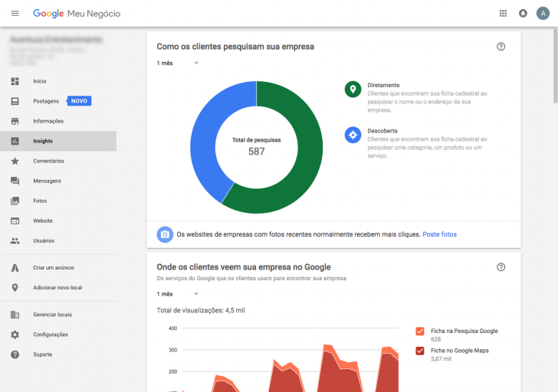Viewport: 558px width, 392px height.
Task: Open help for Onde os clientes veem card
Action: coord(501,267)
